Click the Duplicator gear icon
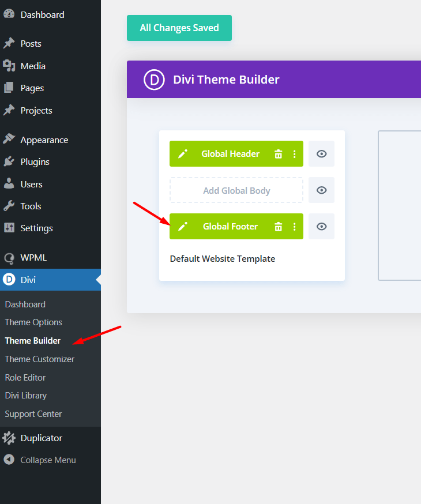Image resolution: width=421 pixels, height=504 pixels. click(9, 438)
